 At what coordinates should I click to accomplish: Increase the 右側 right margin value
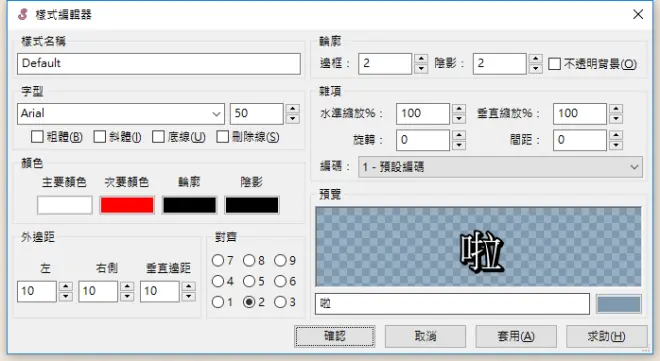click(127, 287)
